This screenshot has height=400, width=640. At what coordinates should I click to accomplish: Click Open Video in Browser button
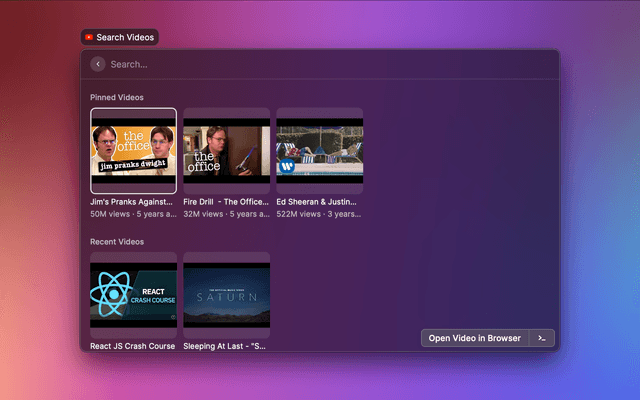[475, 338]
